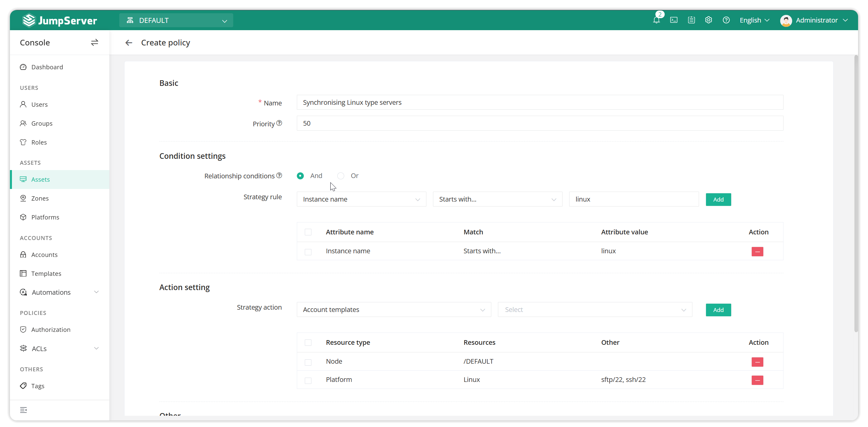The width and height of the screenshot is (868, 427).
Task: Click the Tags icon in sidebar
Action: [x=23, y=386]
